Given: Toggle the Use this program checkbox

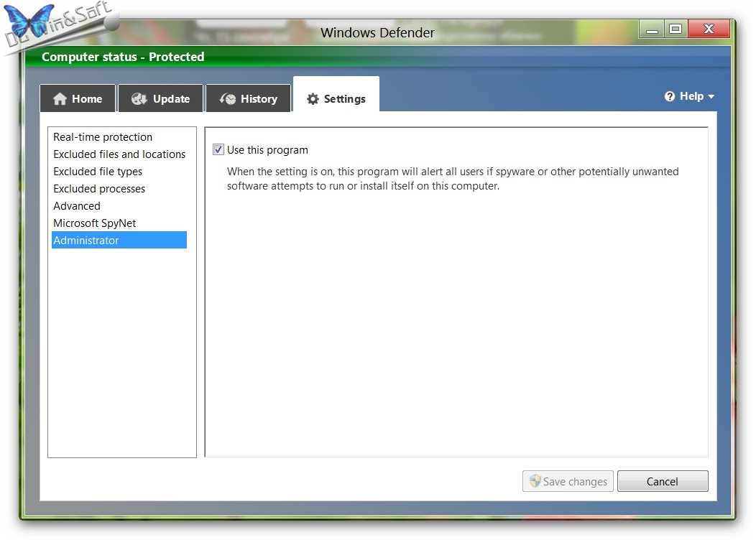Looking at the screenshot, I should 218,150.
